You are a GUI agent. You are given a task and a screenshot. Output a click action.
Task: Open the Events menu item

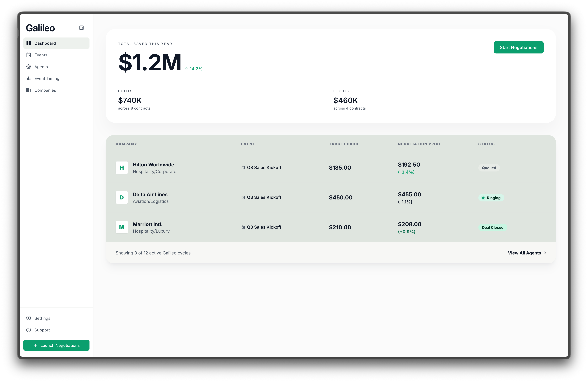(x=41, y=55)
